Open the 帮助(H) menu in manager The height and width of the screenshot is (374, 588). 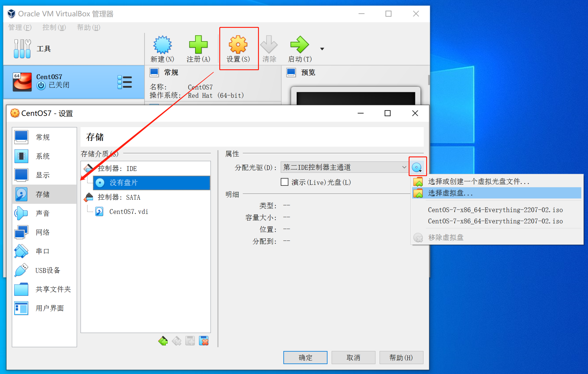click(88, 28)
